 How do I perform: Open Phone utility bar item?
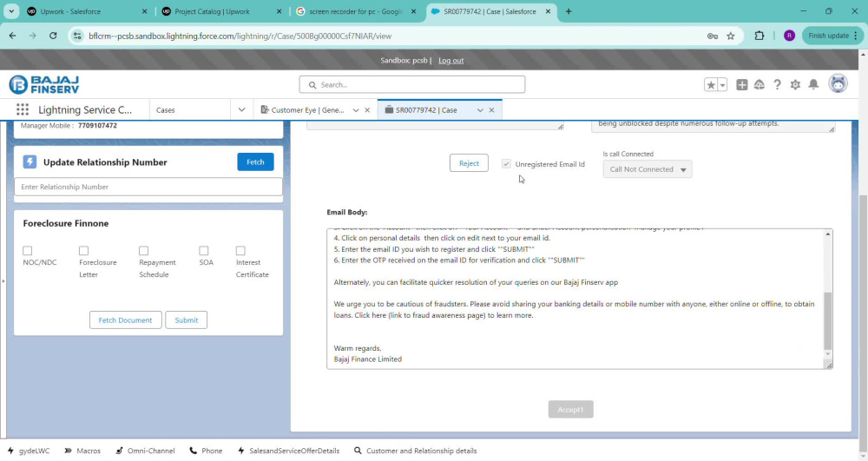pyautogui.click(x=206, y=451)
